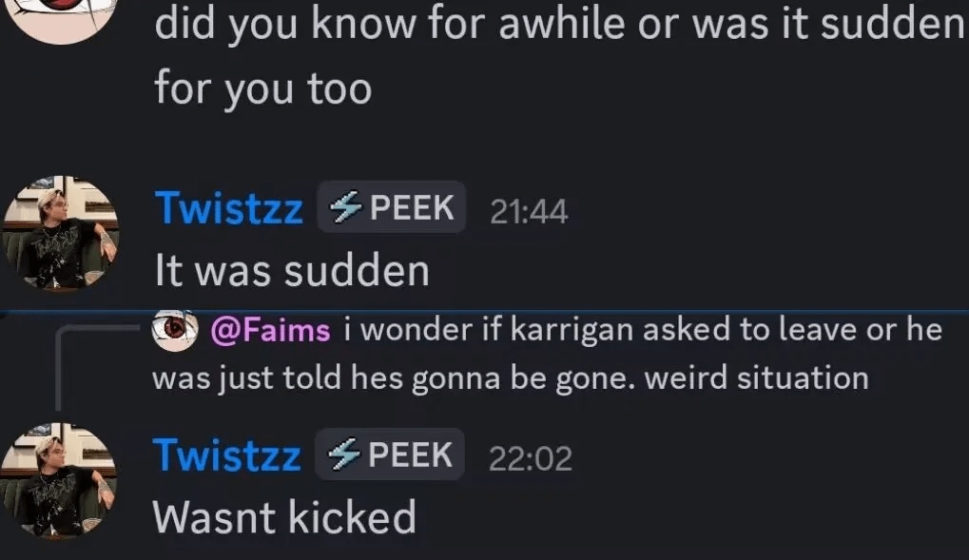
Task: Select the "Wasnt kicked" message
Action: pyautogui.click(x=284, y=517)
